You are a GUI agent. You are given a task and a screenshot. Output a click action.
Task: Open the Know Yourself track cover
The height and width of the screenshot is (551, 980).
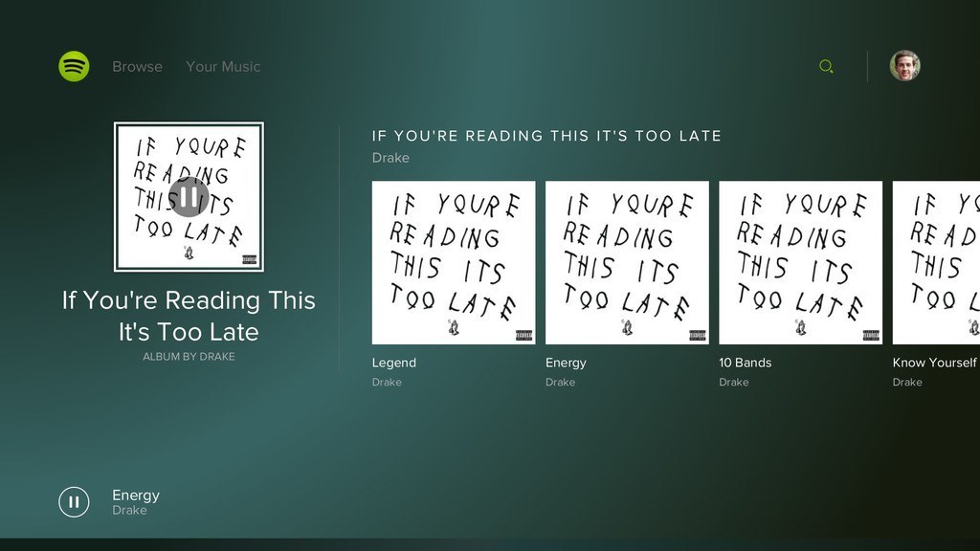click(x=936, y=262)
